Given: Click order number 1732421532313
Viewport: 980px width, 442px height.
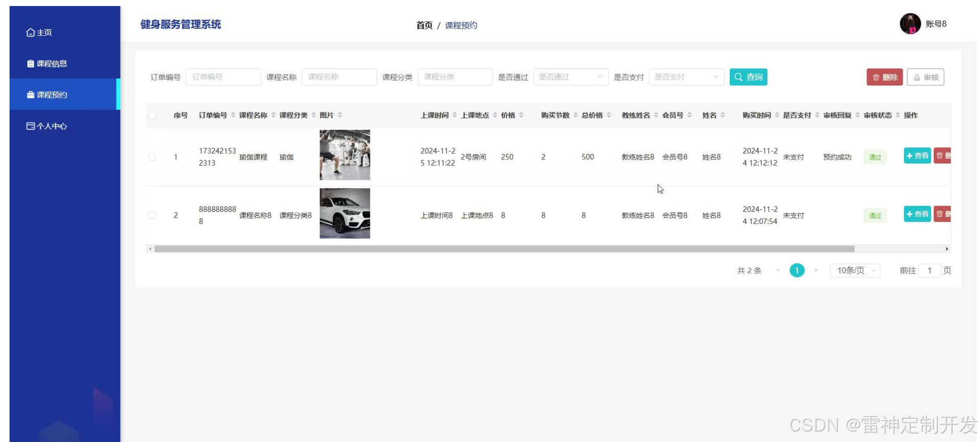Looking at the screenshot, I should tap(217, 157).
